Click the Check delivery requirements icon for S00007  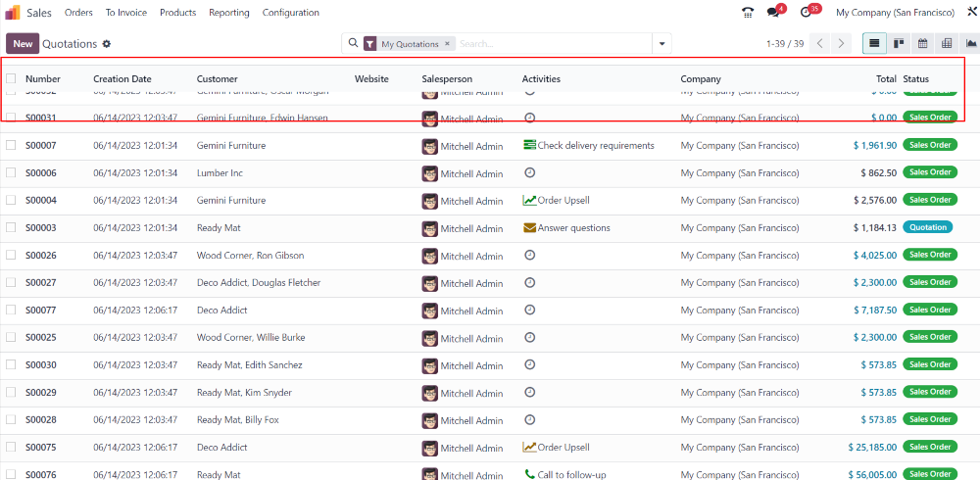pos(529,145)
